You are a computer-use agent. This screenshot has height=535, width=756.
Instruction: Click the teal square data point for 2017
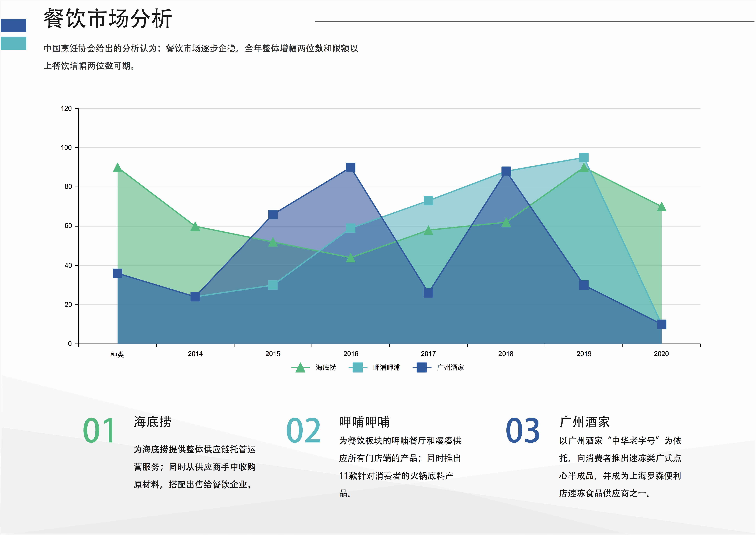pyautogui.click(x=428, y=201)
